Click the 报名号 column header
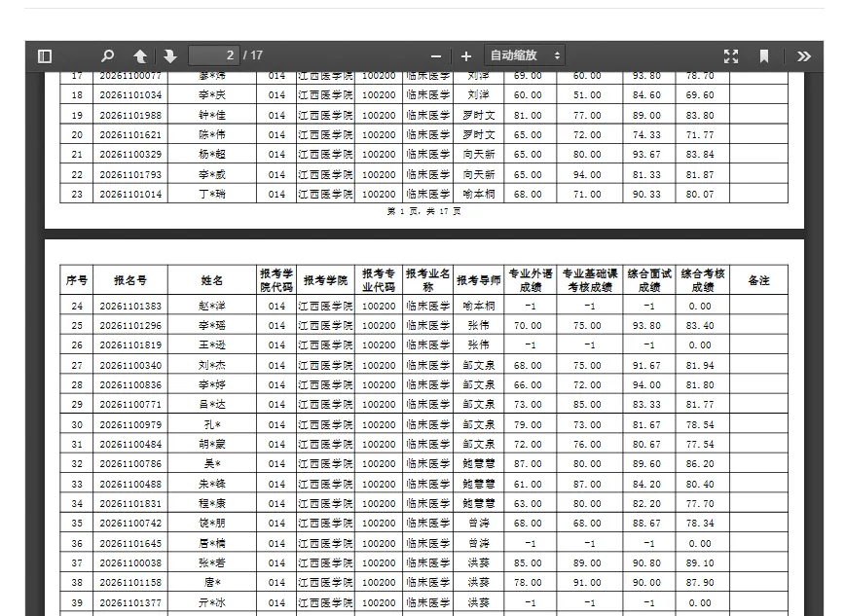This screenshot has height=616, width=845. [130, 280]
